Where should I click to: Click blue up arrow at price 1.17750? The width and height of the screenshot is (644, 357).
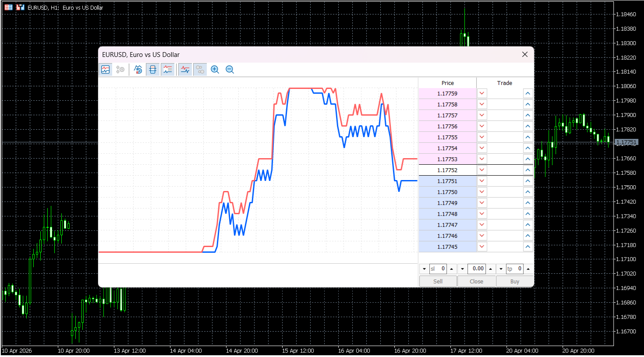pos(528,192)
